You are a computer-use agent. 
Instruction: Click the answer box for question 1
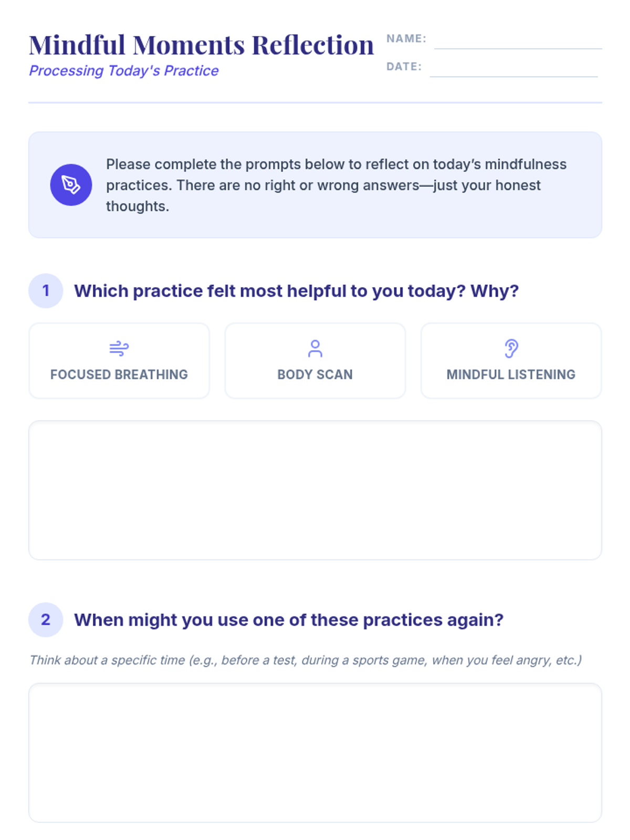click(x=315, y=490)
